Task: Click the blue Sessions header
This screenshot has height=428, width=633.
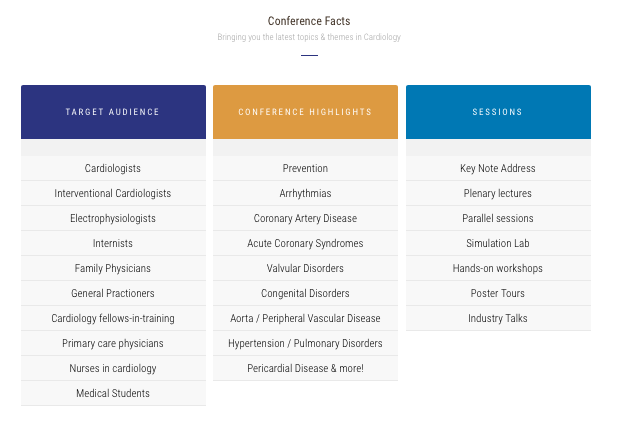Action: 497,112
